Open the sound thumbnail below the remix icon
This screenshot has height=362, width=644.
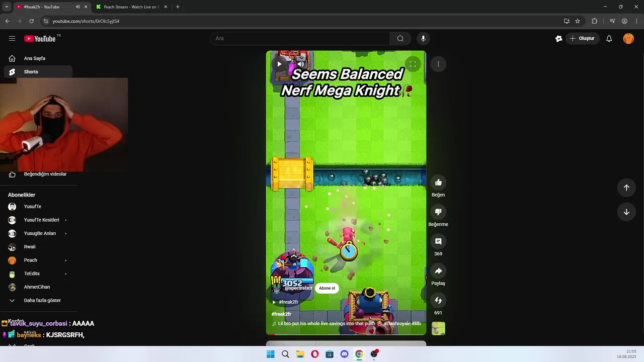click(438, 328)
